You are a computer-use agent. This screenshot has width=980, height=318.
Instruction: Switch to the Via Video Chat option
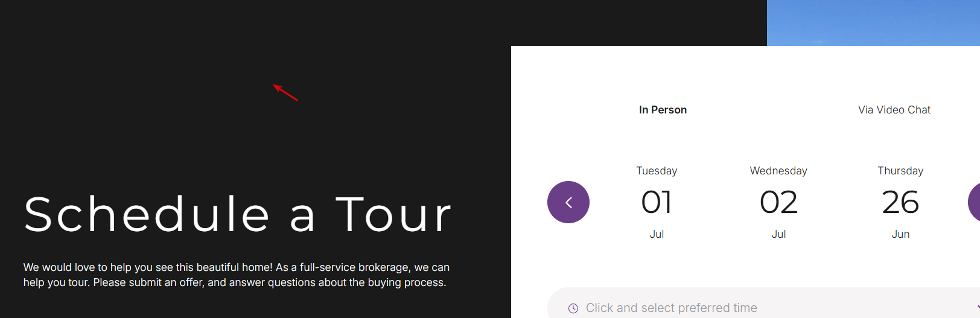pos(894,110)
